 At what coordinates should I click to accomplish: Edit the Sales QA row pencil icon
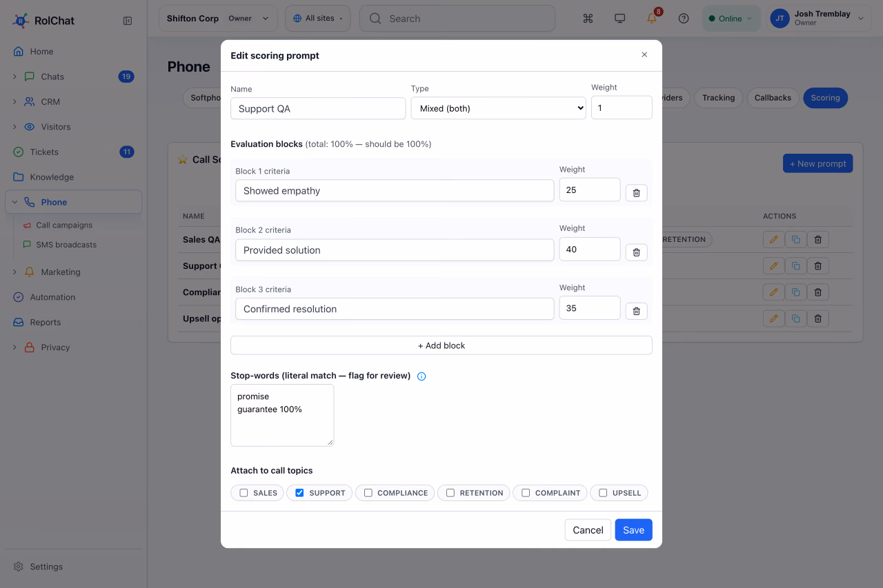click(773, 239)
